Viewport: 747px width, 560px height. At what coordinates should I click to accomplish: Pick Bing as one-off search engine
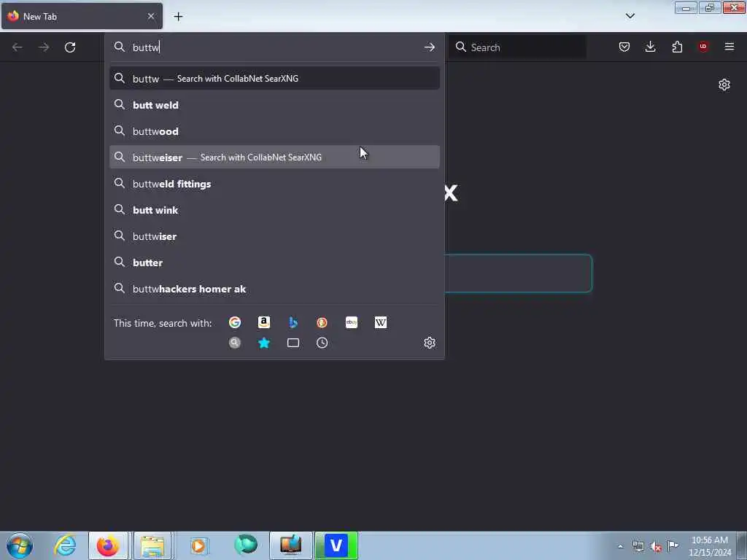[x=293, y=322]
